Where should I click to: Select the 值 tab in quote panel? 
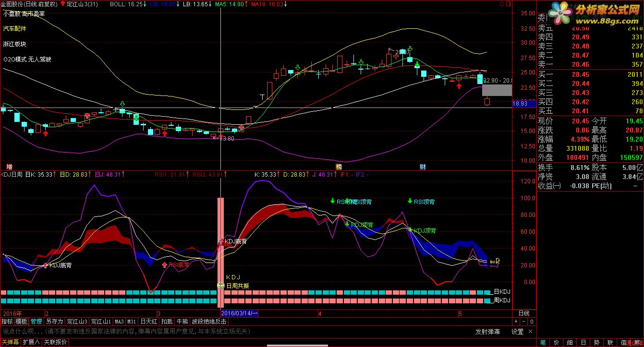click(x=623, y=342)
